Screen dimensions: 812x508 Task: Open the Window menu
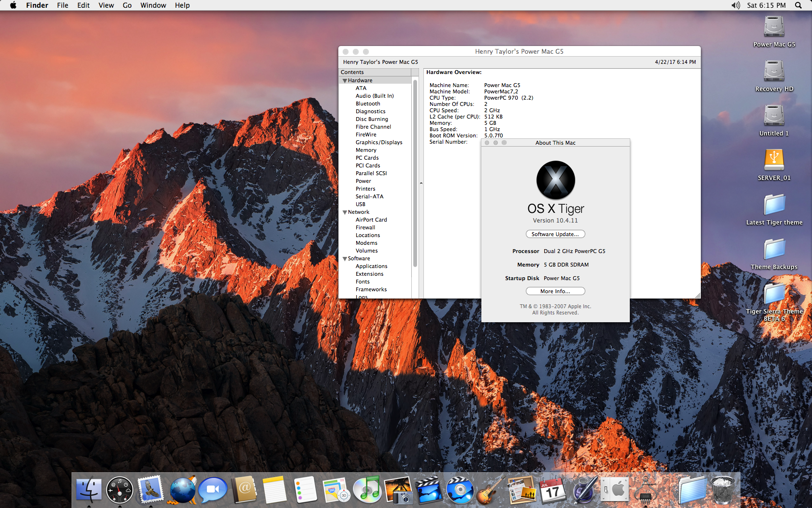click(153, 5)
